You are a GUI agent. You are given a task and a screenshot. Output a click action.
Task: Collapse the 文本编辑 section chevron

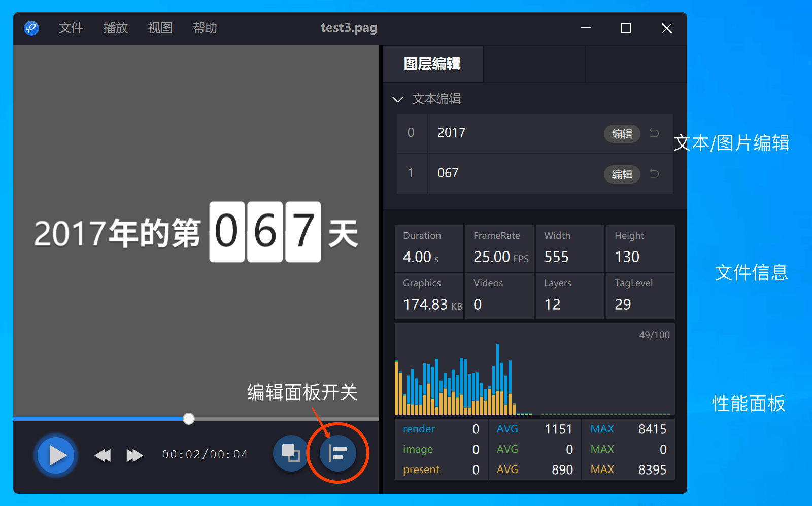(x=398, y=99)
